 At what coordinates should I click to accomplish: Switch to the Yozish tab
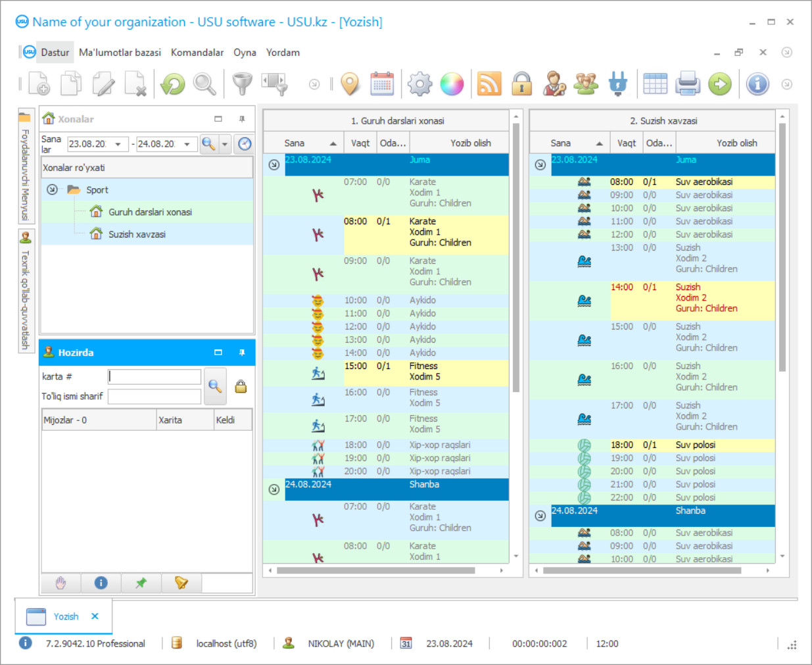coord(65,616)
